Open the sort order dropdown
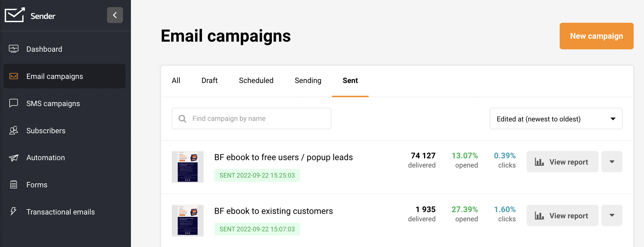This screenshot has width=644, height=247. coord(556,118)
